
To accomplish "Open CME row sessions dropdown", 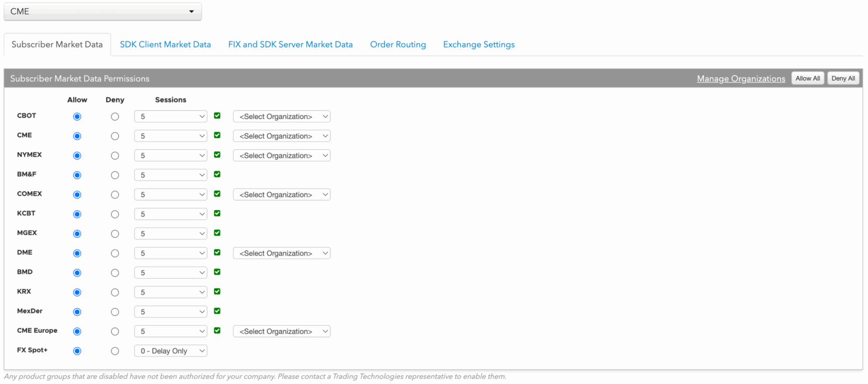I will [171, 136].
